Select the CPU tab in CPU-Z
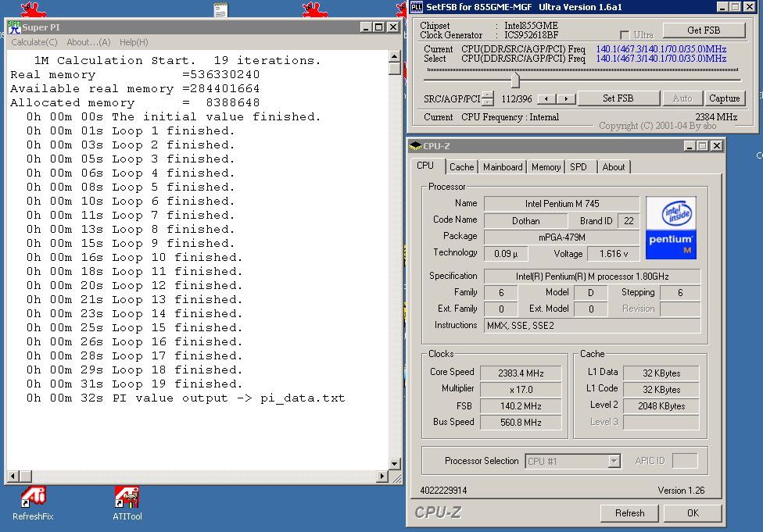 point(425,166)
